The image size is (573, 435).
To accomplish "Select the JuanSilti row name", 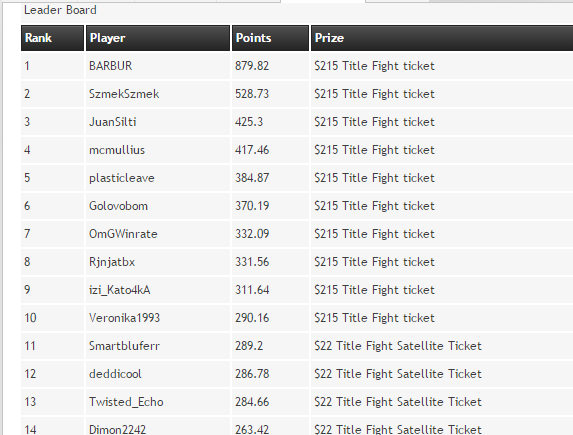I will click(x=113, y=122).
